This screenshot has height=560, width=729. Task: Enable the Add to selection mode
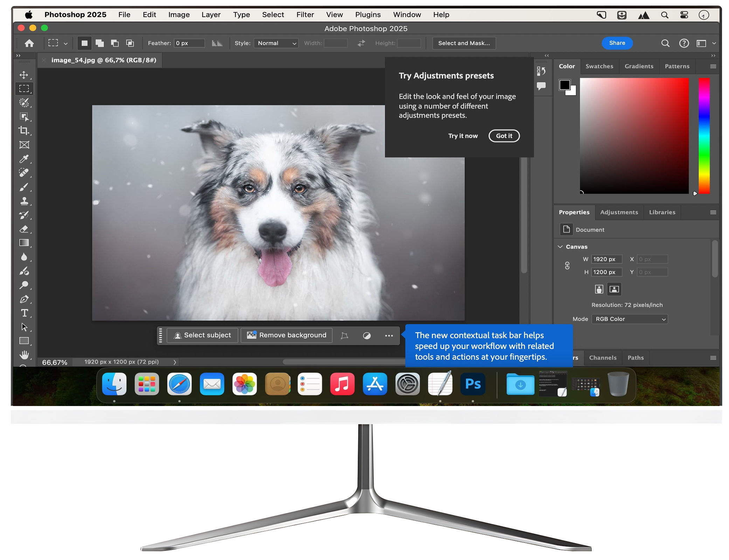(100, 43)
